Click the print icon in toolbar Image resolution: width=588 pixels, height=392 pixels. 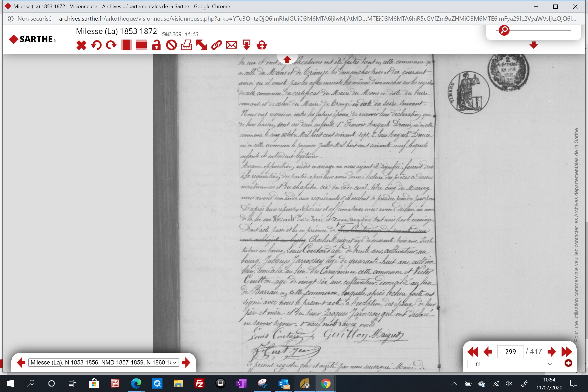pos(187,45)
